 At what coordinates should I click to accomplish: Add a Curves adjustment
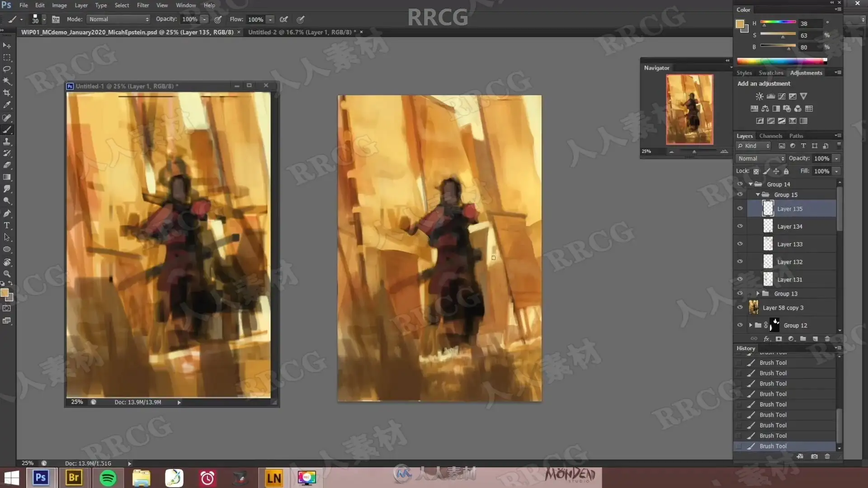tap(781, 96)
